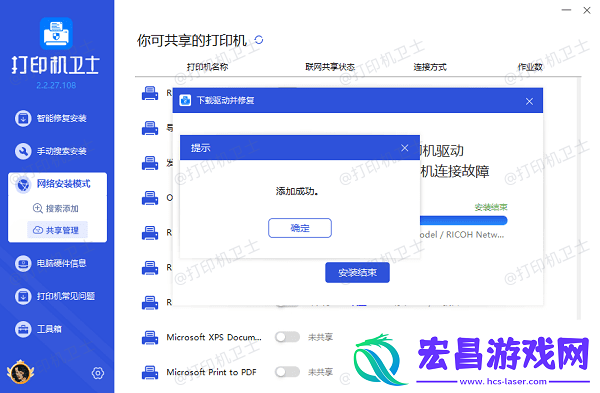
Task: Open settings with the gear icon
Action: pos(98,373)
